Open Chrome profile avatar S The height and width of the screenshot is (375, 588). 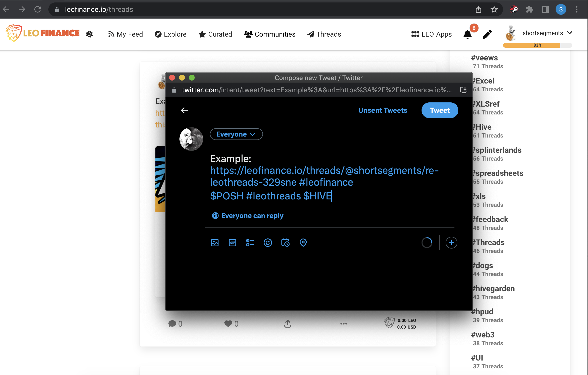tap(561, 10)
